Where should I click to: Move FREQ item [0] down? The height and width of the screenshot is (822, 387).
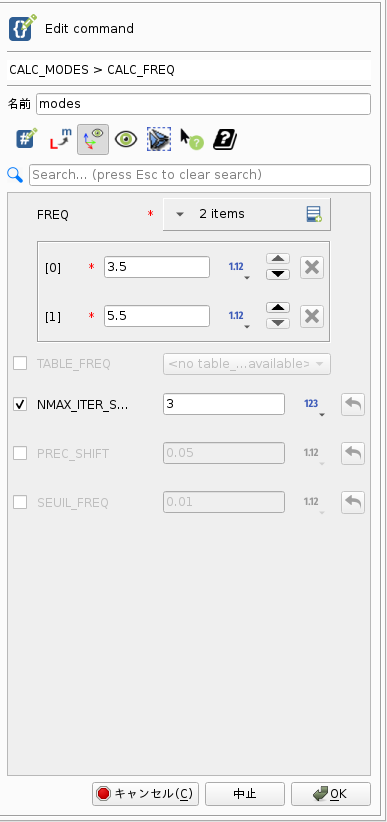[x=278, y=274]
